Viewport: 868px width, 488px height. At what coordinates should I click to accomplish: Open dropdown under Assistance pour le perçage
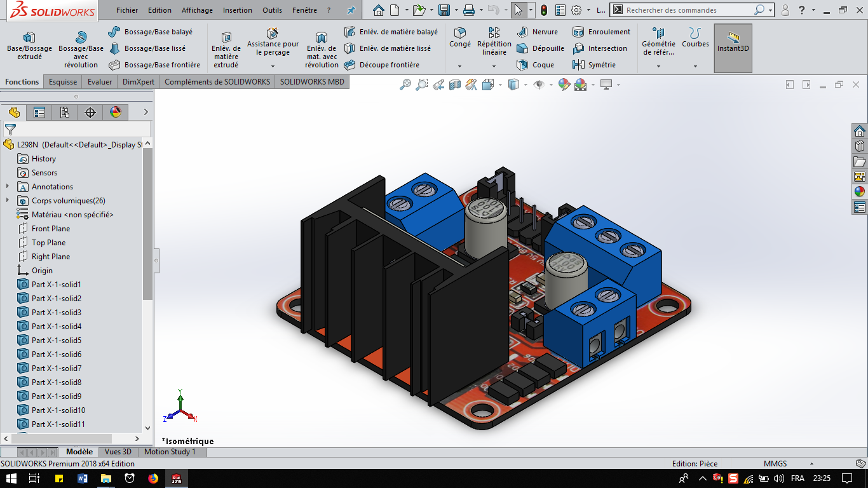coord(273,66)
